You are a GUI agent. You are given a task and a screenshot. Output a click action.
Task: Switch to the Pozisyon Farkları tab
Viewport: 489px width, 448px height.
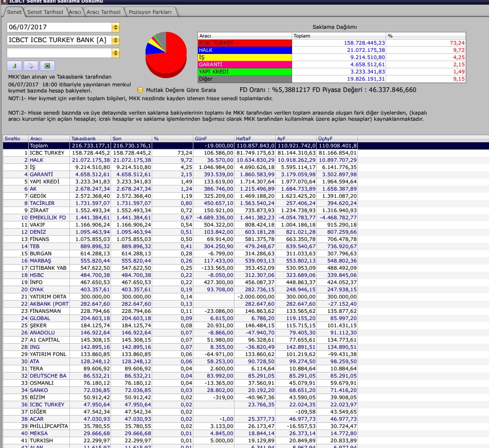click(150, 12)
